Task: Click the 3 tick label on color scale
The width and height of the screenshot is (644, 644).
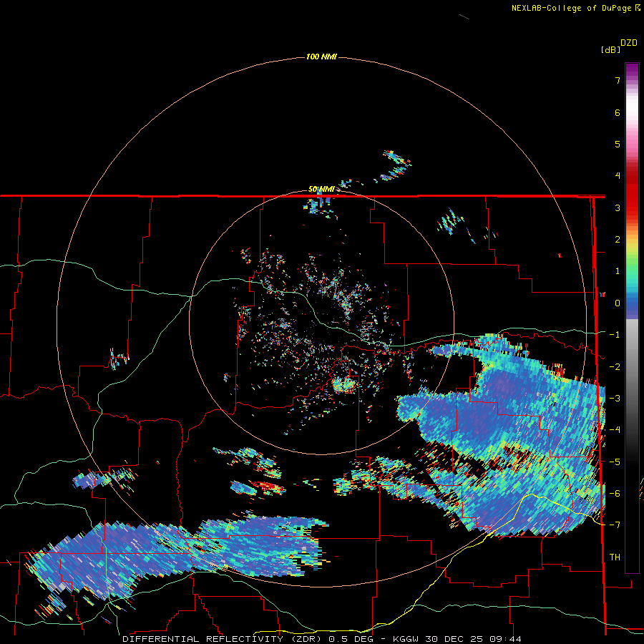Action: tap(618, 208)
